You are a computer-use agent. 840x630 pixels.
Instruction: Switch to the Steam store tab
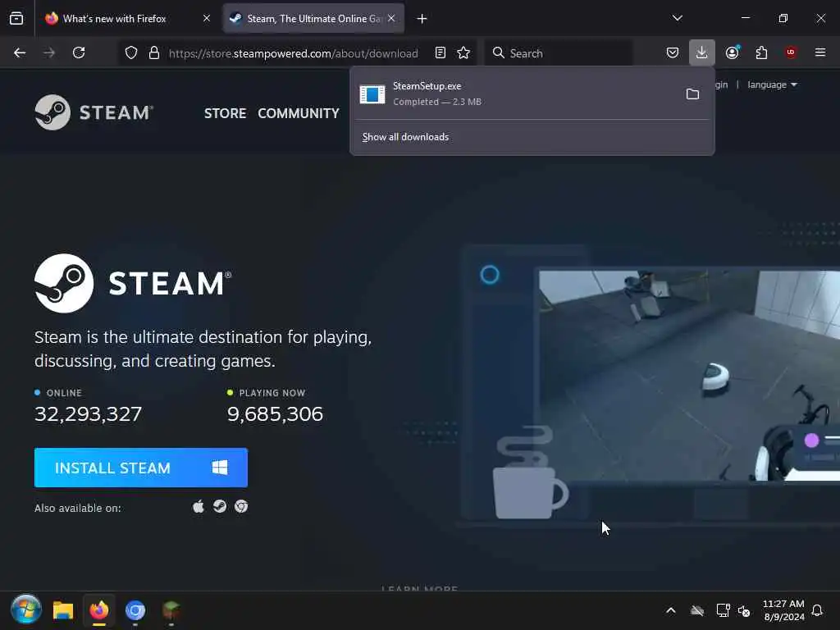[x=313, y=19]
